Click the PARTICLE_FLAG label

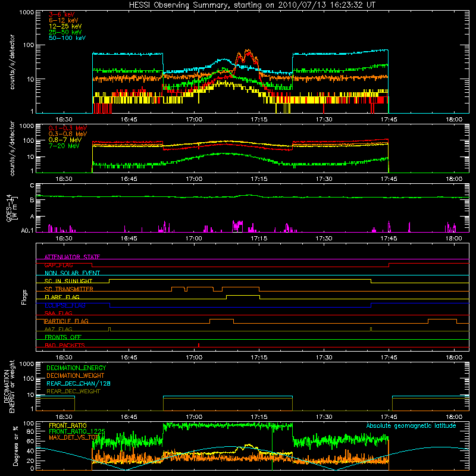pyautogui.click(x=67, y=321)
